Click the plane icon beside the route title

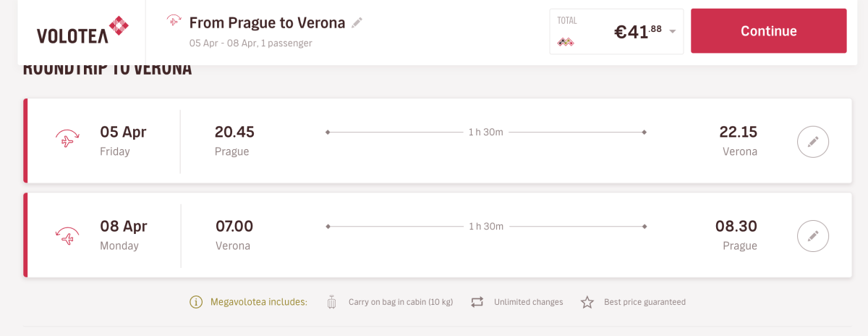coord(174,20)
